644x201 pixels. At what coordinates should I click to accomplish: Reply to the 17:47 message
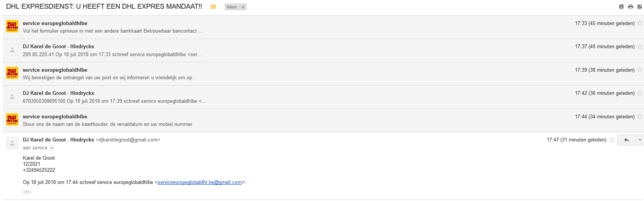[627, 140]
